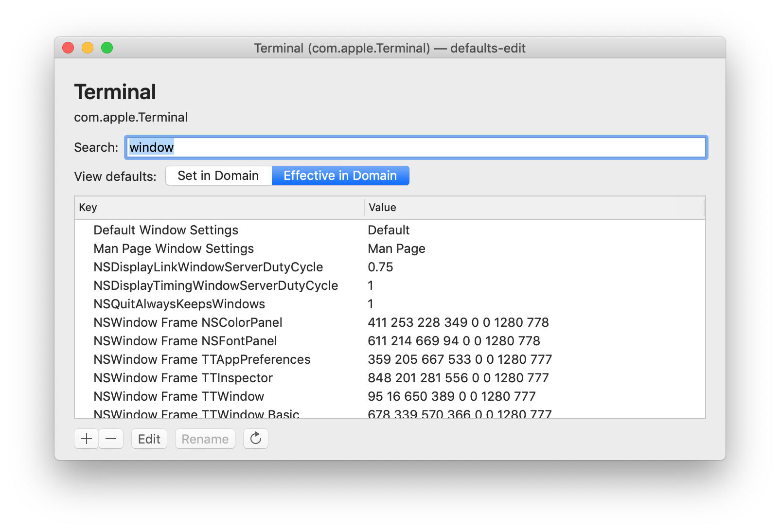This screenshot has height=532, width=780.
Task: Select the Default Window Settings row
Action: tap(390, 230)
